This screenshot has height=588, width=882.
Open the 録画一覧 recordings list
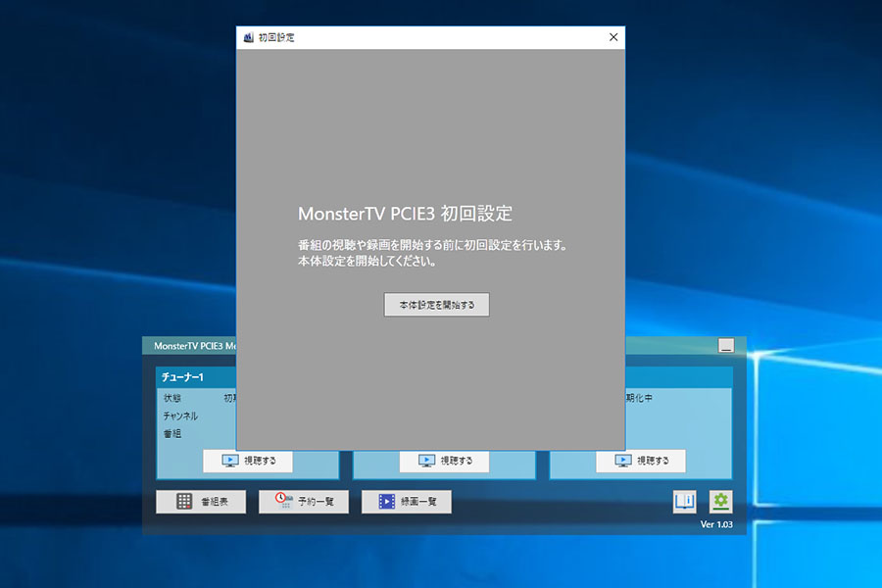click(407, 502)
